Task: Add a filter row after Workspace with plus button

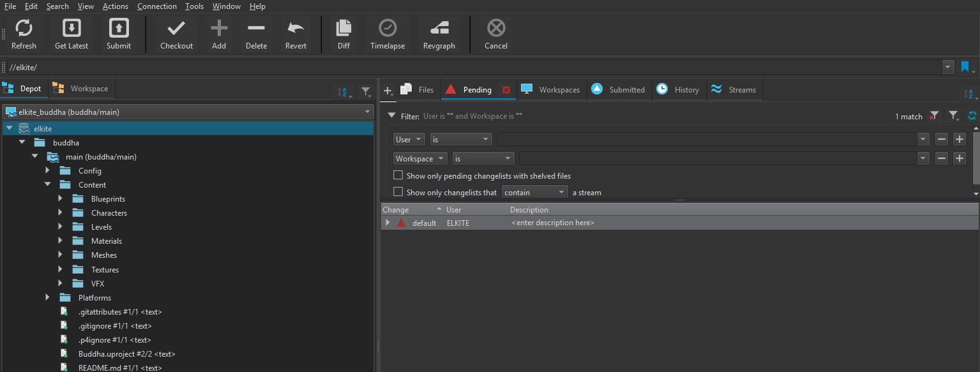Action: [959, 158]
